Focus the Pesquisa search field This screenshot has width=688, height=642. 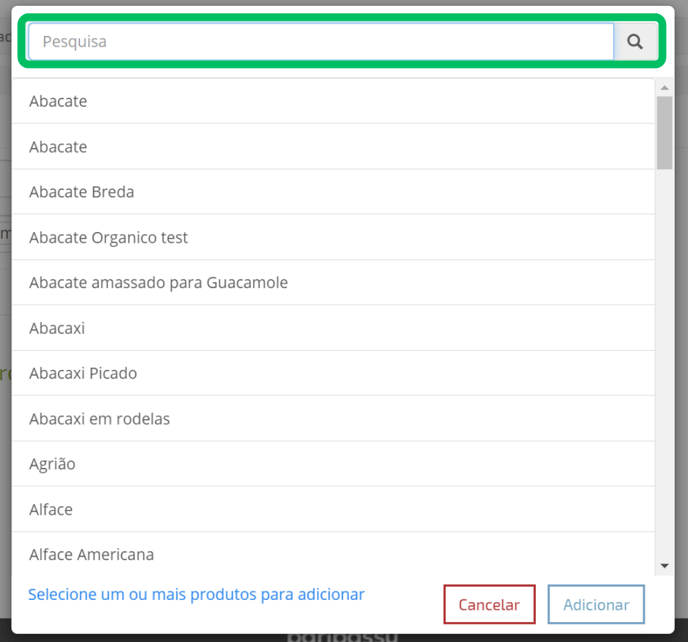coord(321,42)
